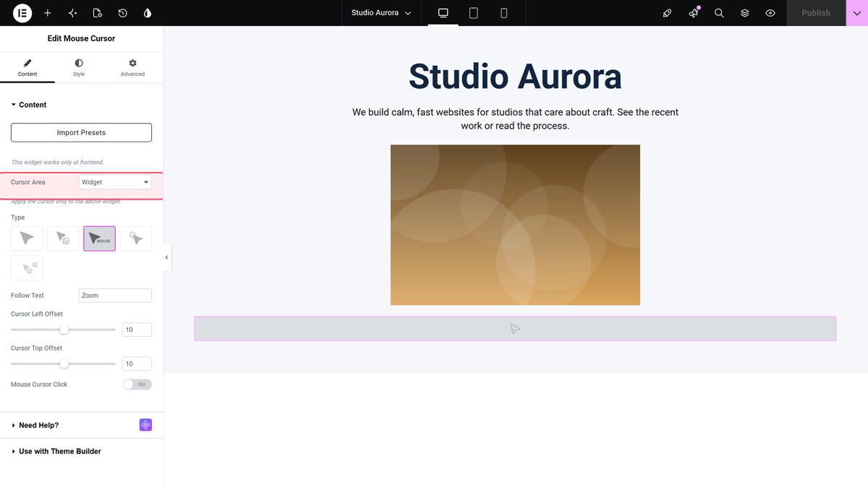Open the megaphone notifications icon

point(694,13)
